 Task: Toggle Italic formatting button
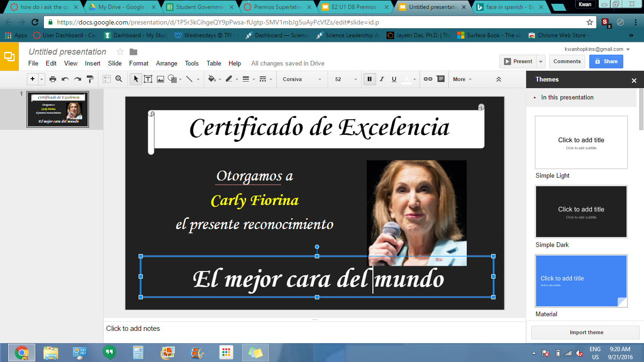point(381,79)
